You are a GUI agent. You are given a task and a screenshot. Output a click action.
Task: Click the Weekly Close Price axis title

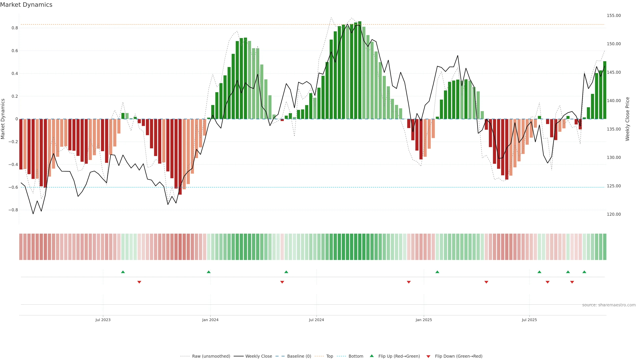(628, 119)
